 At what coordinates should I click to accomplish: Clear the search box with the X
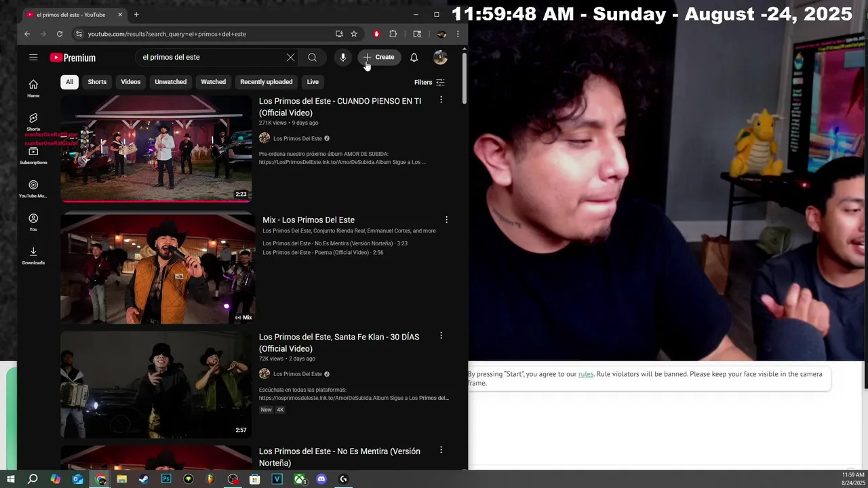coord(290,58)
